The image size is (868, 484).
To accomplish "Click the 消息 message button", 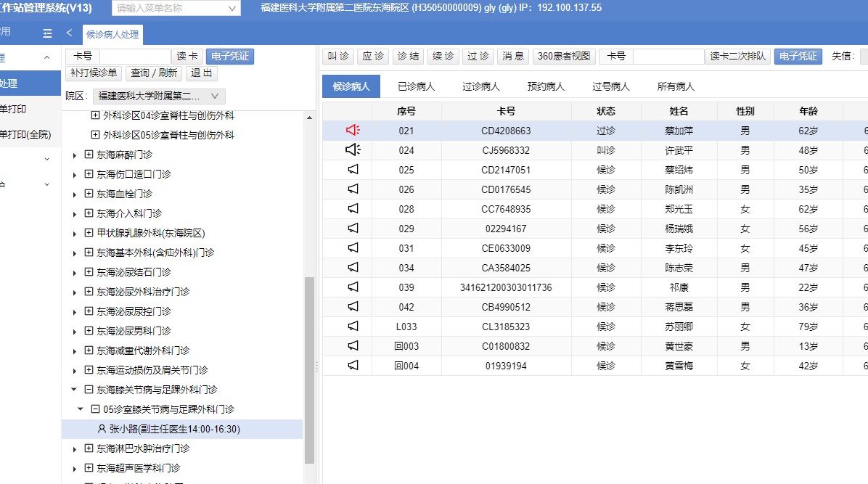I will tap(513, 57).
